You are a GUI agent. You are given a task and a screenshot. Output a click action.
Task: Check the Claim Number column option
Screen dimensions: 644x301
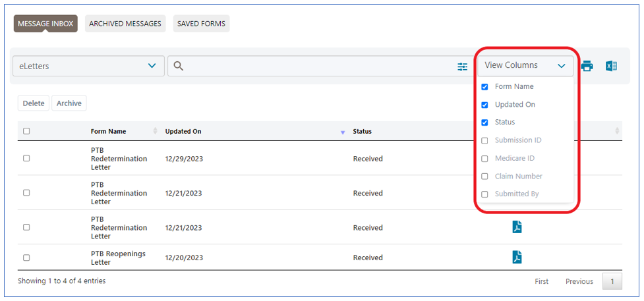point(485,177)
